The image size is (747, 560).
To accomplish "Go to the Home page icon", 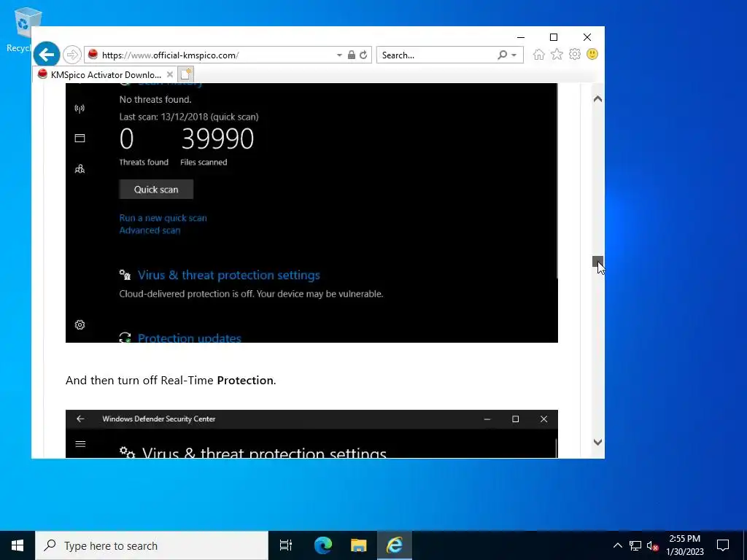I will (539, 54).
